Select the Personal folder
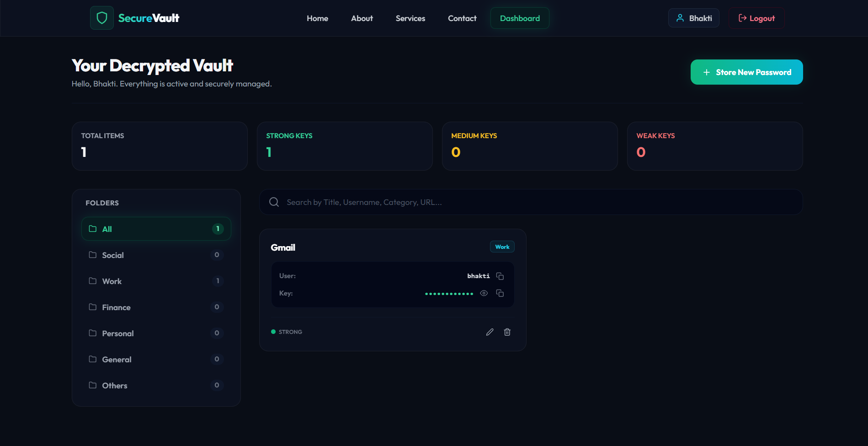This screenshot has height=446, width=868. pos(156,333)
